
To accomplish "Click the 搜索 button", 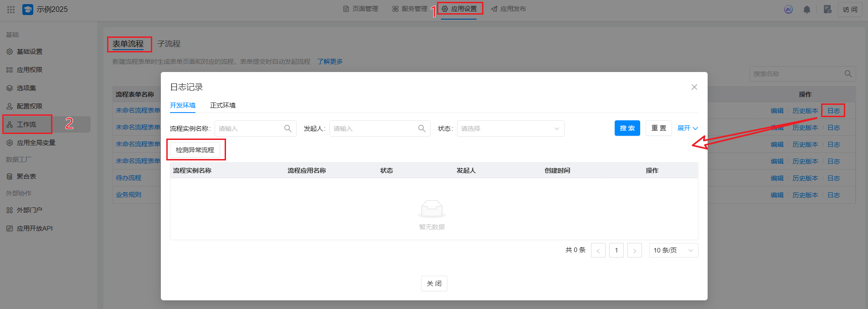I will (x=627, y=129).
